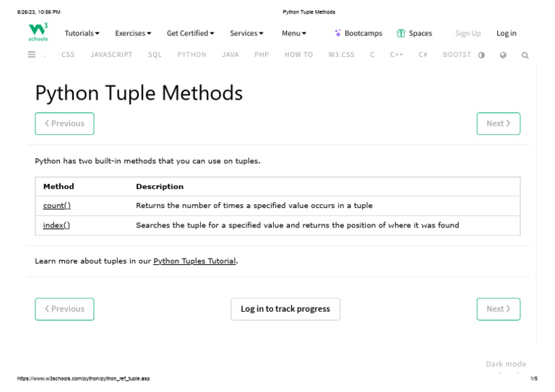Select JAVASCRIPT in the topic bar
The height and width of the screenshot is (392, 555).
[111, 55]
